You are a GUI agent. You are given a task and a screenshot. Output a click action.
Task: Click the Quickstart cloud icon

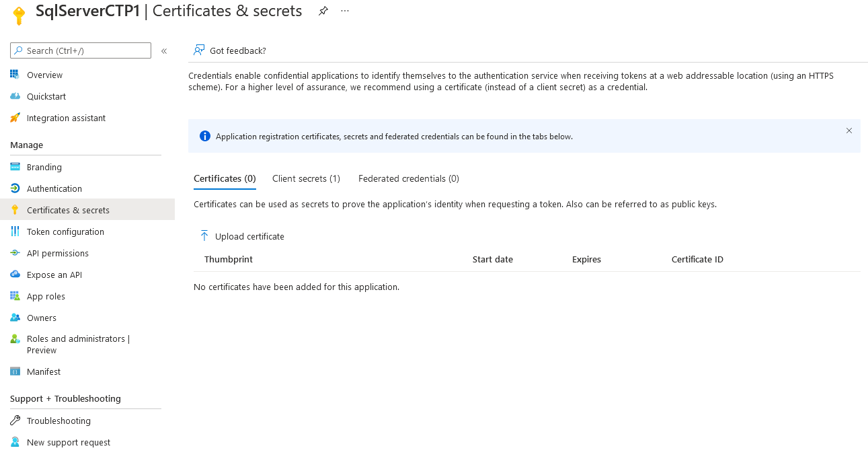pyautogui.click(x=15, y=96)
